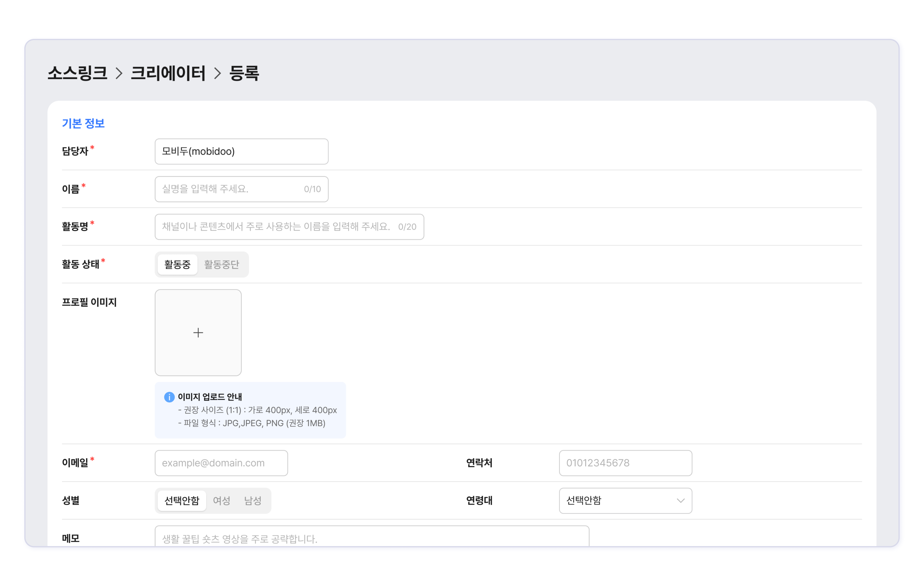Choose 남성 gender option
Viewport: 924px width, 586px height.
[x=253, y=500]
